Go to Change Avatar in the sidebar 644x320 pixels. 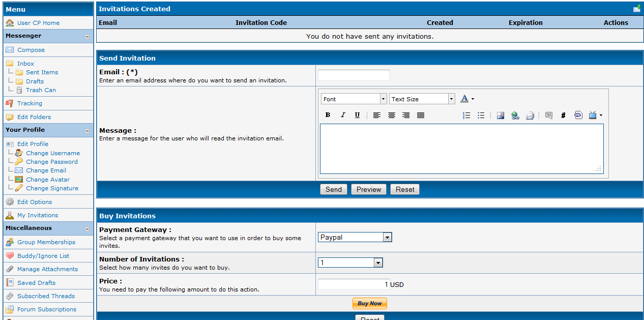point(48,180)
